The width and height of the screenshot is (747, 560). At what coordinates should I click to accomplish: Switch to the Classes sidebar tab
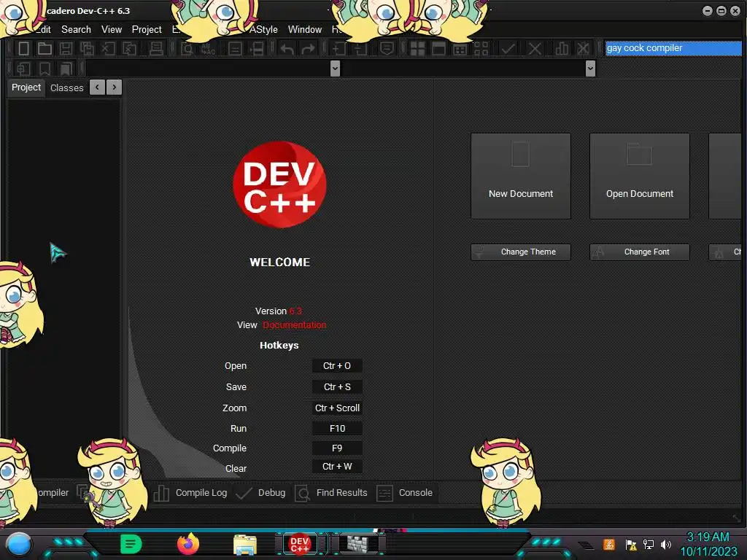tap(66, 87)
